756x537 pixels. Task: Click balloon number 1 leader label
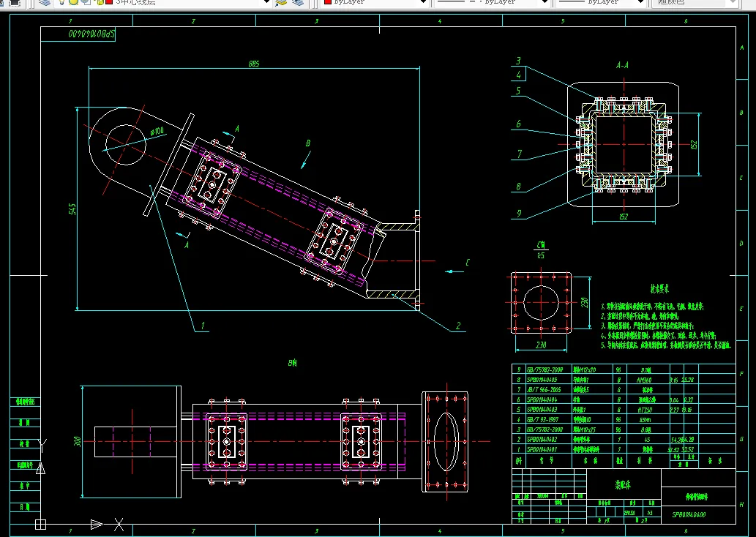click(x=203, y=326)
